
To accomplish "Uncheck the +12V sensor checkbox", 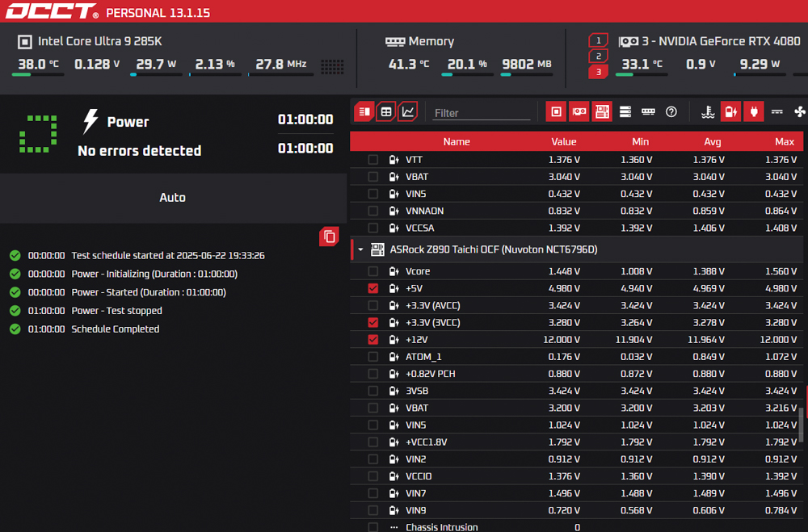I will [x=373, y=339].
